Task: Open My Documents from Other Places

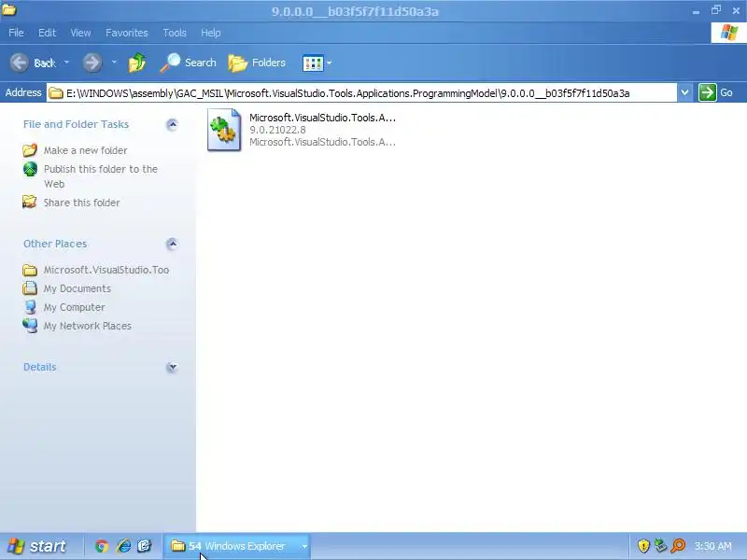Action: [x=78, y=288]
